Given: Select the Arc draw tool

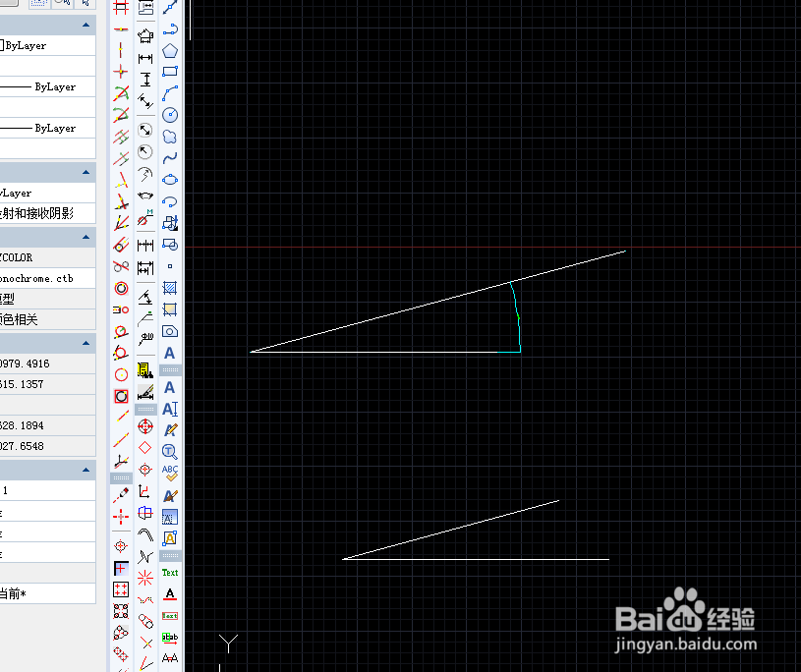Looking at the screenshot, I should (170, 93).
